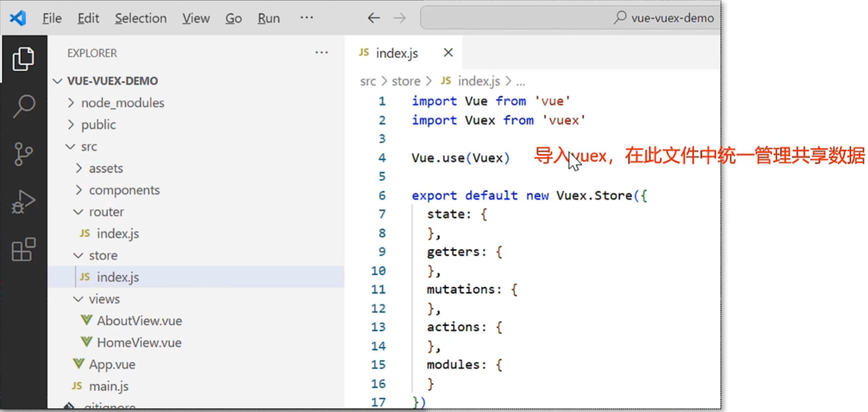The height and width of the screenshot is (412, 868).
Task: Open index.js under store folder
Action: point(118,277)
